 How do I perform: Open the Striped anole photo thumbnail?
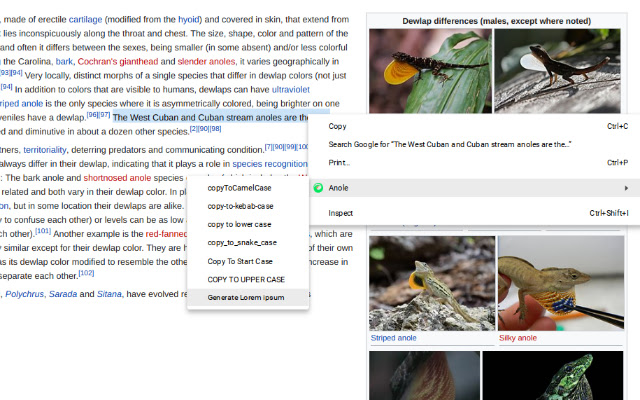click(x=431, y=283)
